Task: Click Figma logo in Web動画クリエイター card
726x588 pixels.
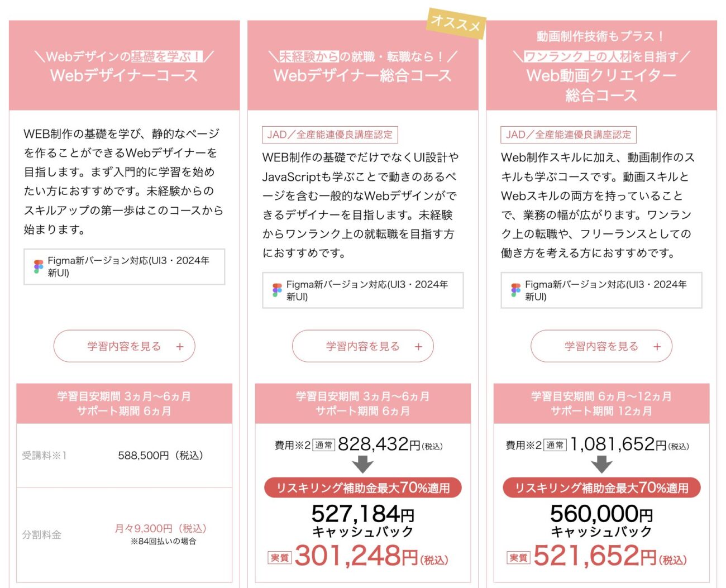Action: (515, 290)
